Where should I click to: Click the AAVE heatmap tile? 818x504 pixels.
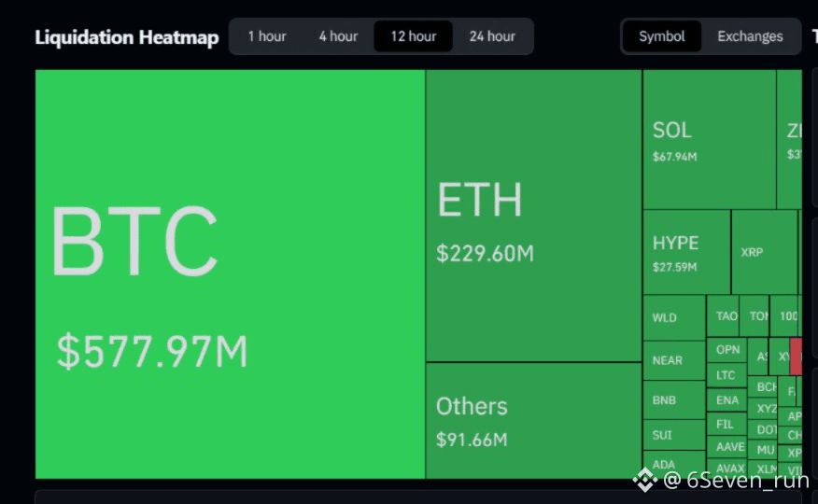(x=727, y=447)
